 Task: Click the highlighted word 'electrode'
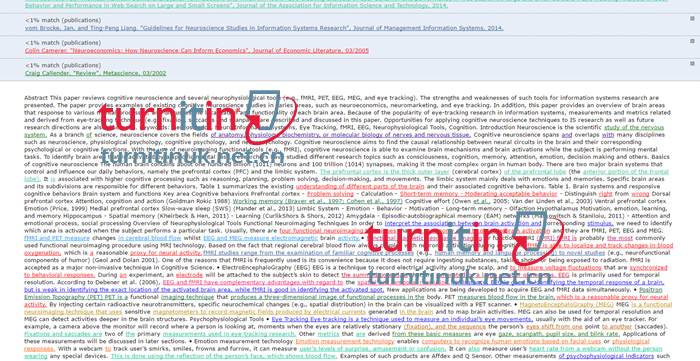189,275
